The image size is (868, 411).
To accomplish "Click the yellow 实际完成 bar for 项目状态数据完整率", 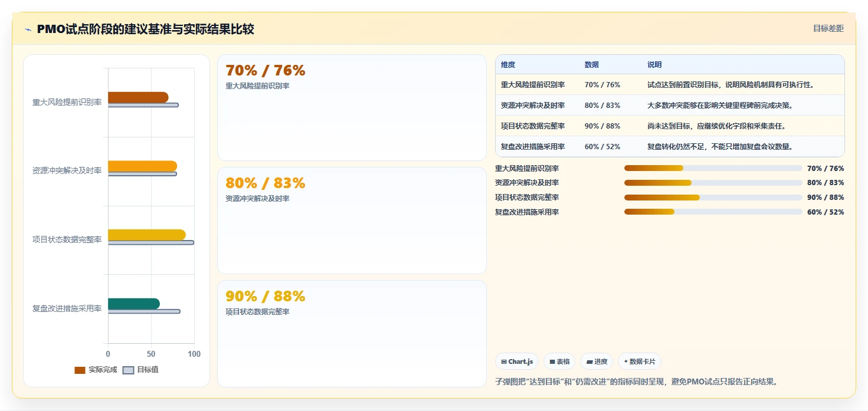I will (147, 235).
